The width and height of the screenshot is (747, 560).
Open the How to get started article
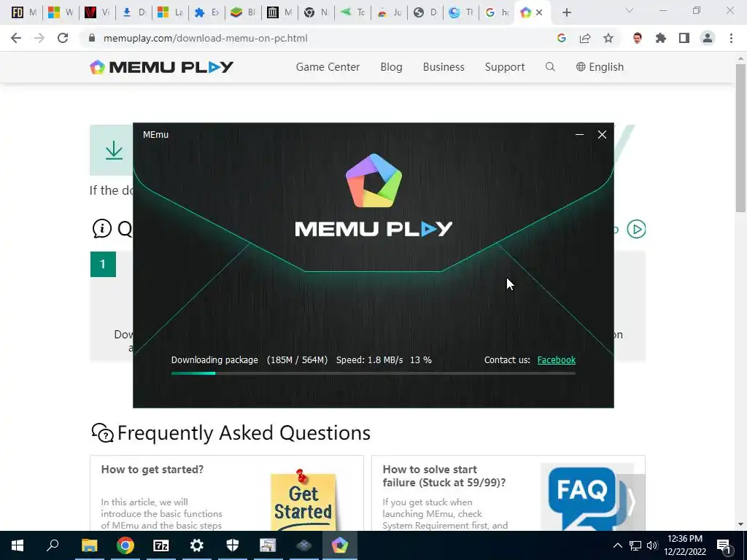(152, 470)
